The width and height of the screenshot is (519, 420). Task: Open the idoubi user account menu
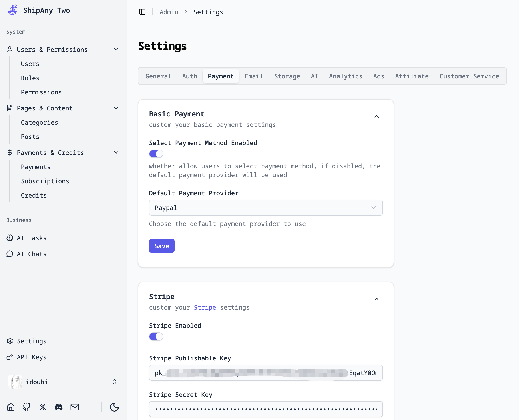coord(63,382)
